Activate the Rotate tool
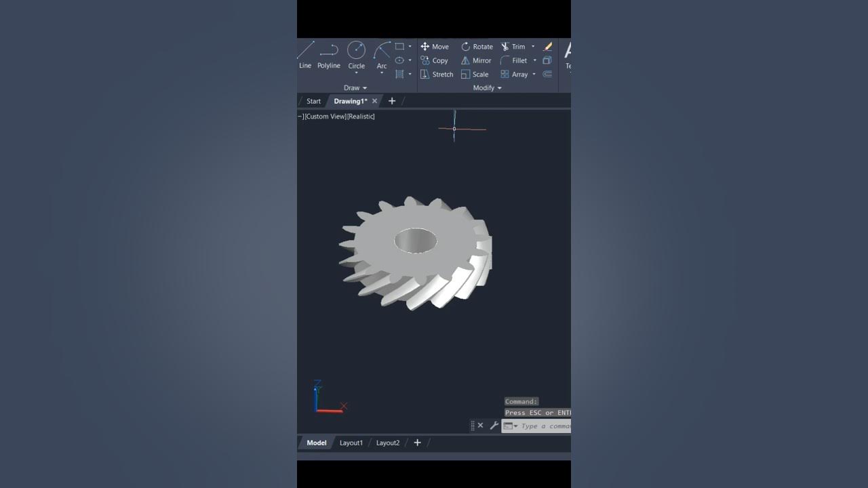The width and height of the screenshot is (868, 488). point(477,47)
